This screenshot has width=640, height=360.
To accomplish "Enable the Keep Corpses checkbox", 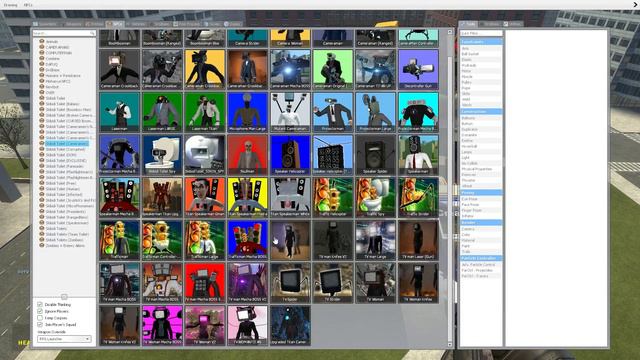I will pos(40,318).
